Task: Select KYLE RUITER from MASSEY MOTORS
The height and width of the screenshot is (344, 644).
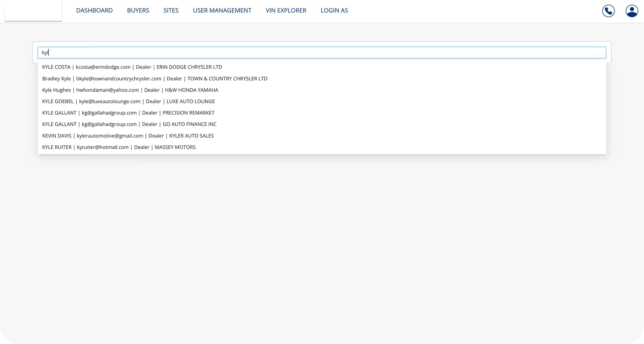Action: [x=119, y=147]
